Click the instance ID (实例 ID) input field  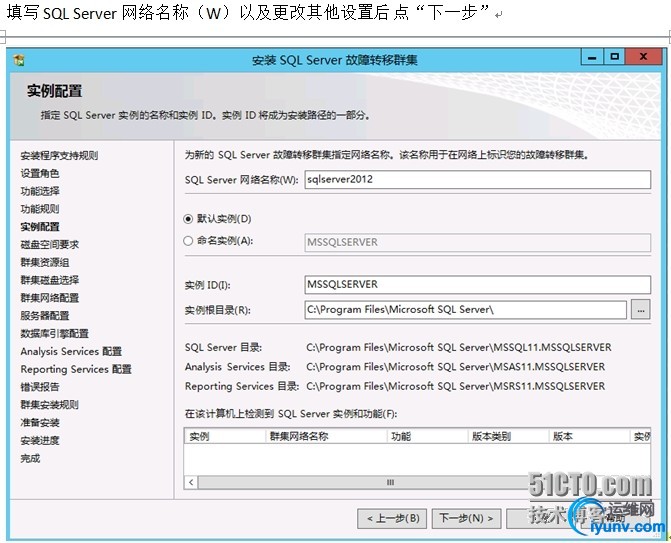[x=478, y=285]
